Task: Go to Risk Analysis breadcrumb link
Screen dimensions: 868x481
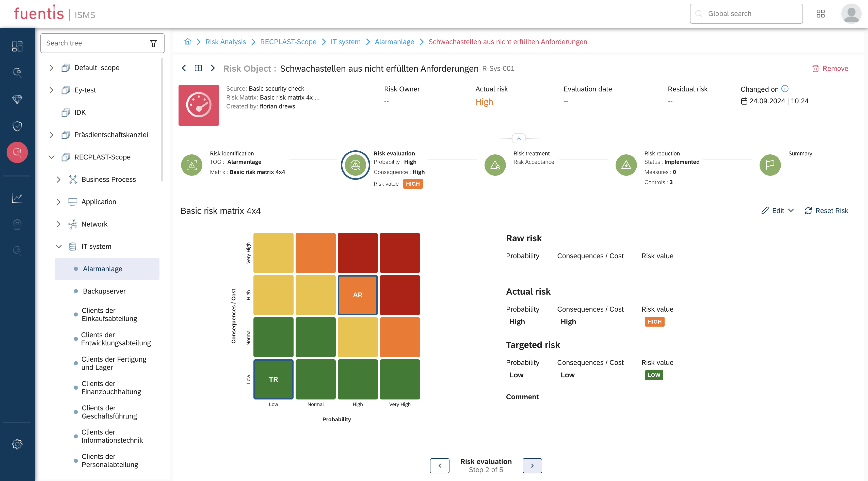Action: coord(226,42)
